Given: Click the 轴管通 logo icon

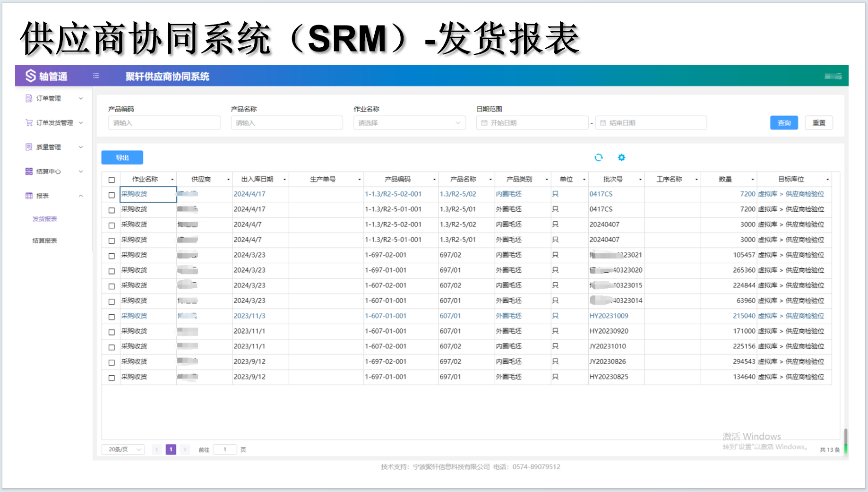Looking at the screenshot, I should pos(31,76).
